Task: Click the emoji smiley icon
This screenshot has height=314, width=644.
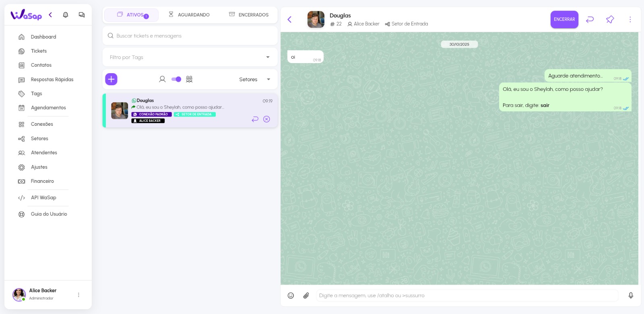Action: click(x=291, y=296)
